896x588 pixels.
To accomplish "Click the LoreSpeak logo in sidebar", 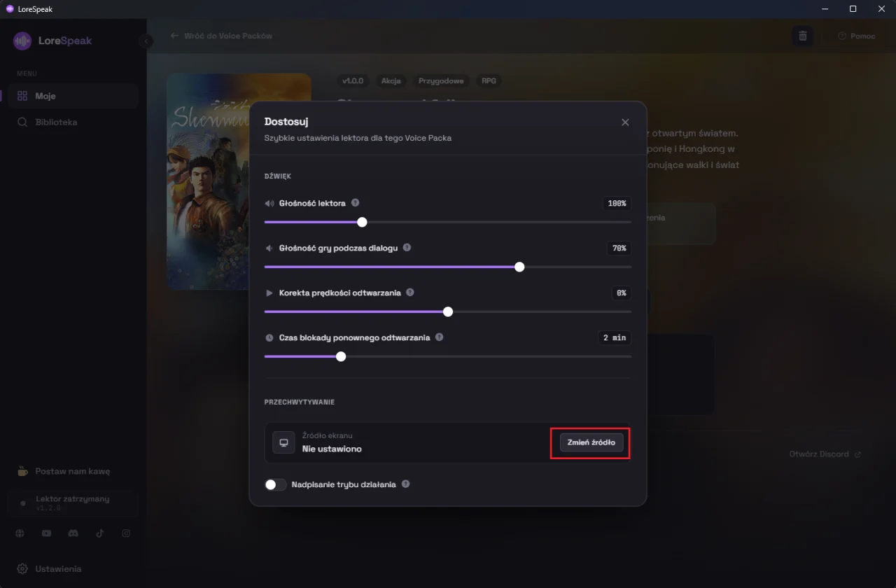I will [52, 41].
